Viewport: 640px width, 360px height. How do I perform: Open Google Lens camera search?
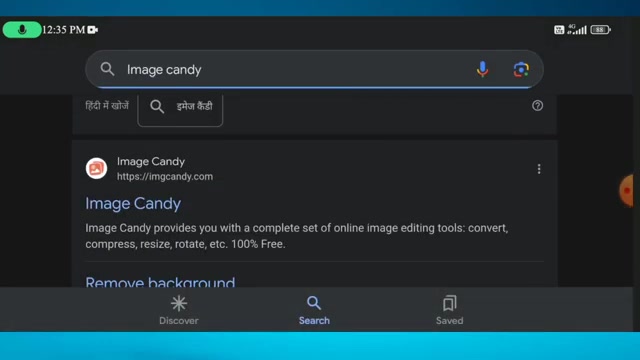tap(521, 69)
